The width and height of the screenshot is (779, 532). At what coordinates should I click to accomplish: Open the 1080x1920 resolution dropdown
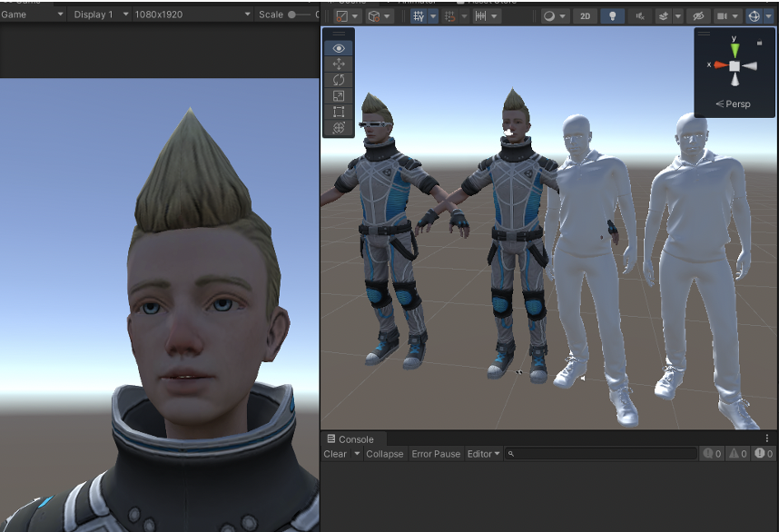(192, 15)
